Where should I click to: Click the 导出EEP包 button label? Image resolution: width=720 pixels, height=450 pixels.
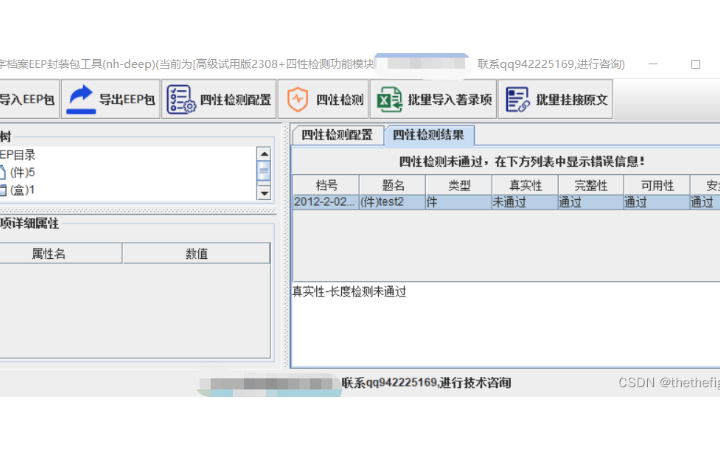click(x=127, y=100)
